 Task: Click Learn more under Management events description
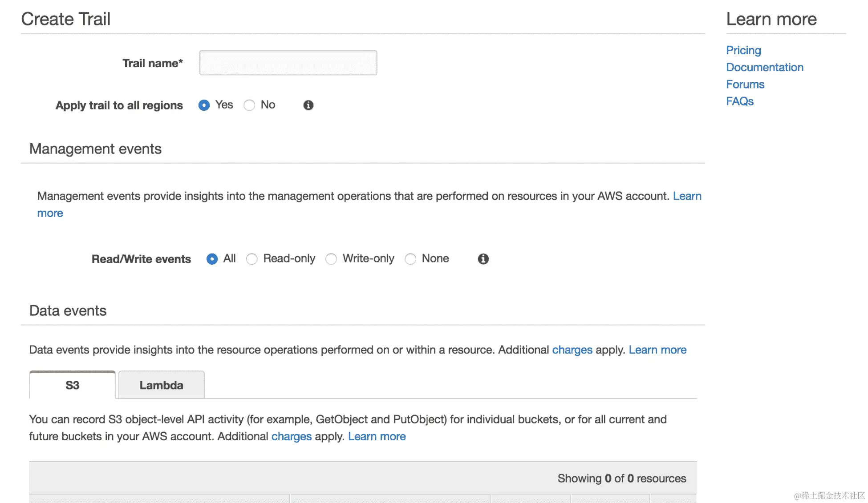pyautogui.click(x=687, y=196)
